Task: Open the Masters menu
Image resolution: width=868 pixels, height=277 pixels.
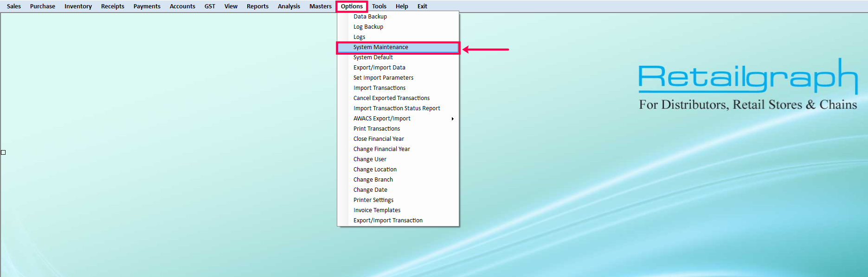Action: 321,6
